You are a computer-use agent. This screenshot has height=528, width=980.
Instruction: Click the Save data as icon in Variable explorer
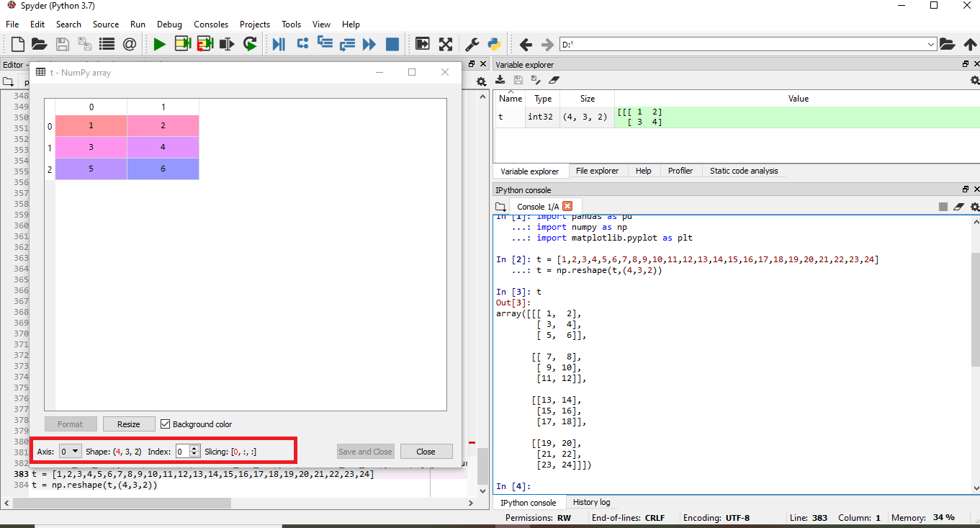click(535, 80)
